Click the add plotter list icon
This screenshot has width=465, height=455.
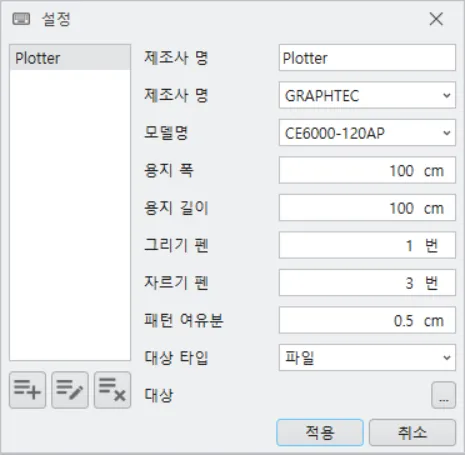coord(27,390)
